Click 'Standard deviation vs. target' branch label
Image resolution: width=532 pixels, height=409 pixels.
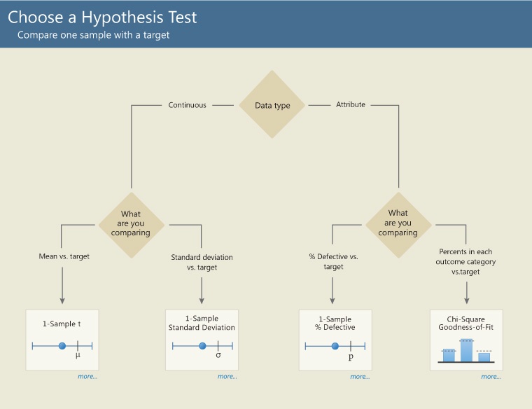point(202,262)
